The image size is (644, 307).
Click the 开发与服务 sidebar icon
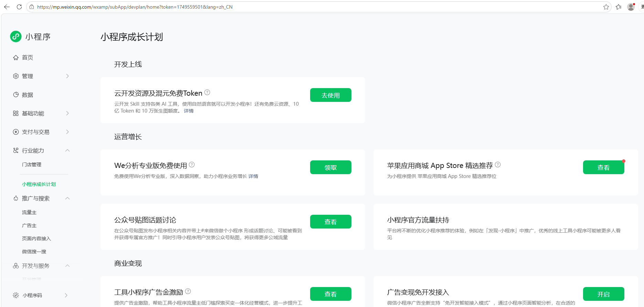[16, 266]
